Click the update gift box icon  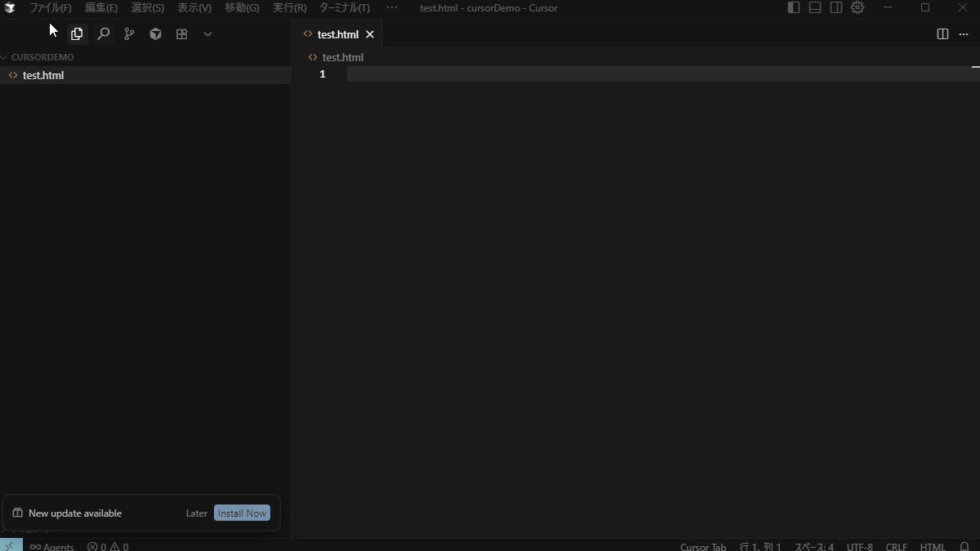17,513
